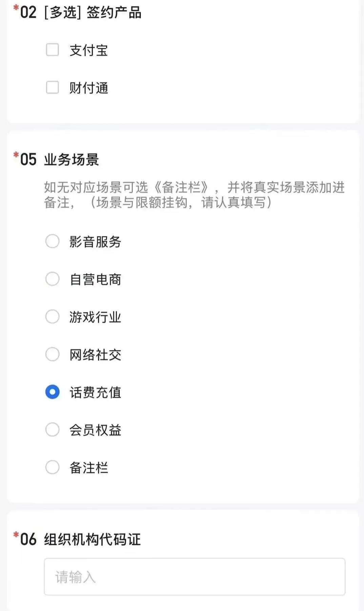Select the 自营电商 radio button
The image size is (364, 611).
[x=53, y=279]
